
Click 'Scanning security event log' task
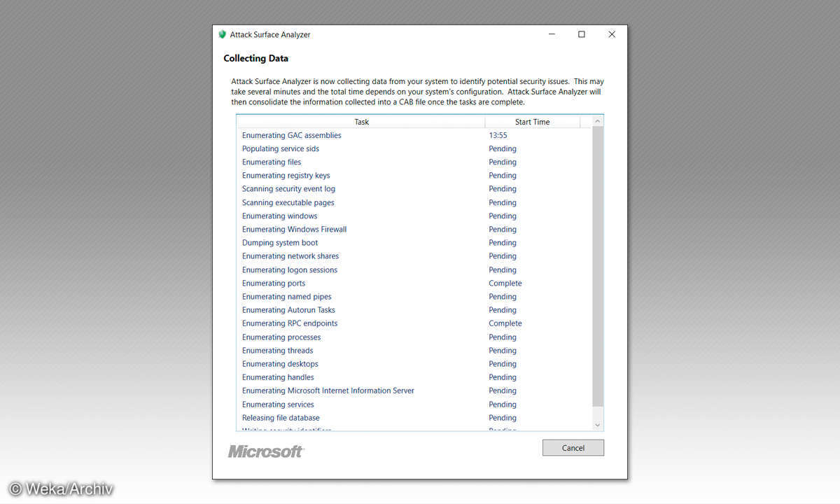288,189
